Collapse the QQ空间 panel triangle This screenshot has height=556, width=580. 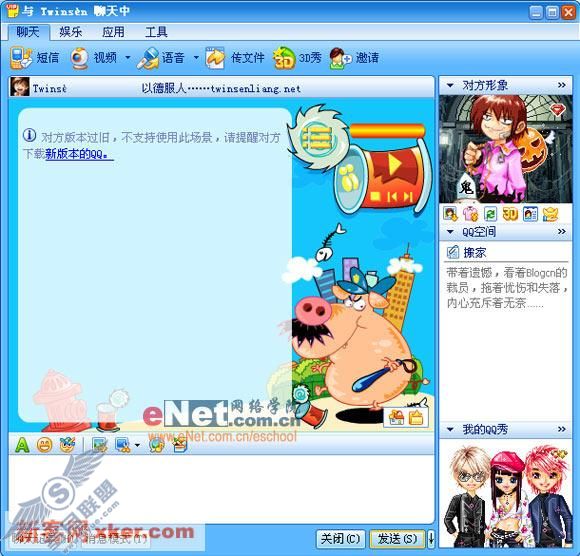click(450, 232)
